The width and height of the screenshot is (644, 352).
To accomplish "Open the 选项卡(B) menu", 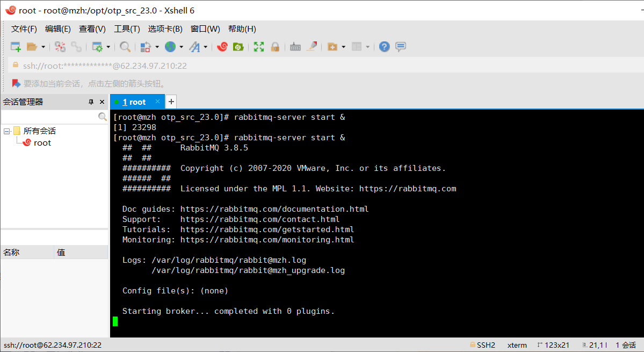I will [x=165, y=29].
